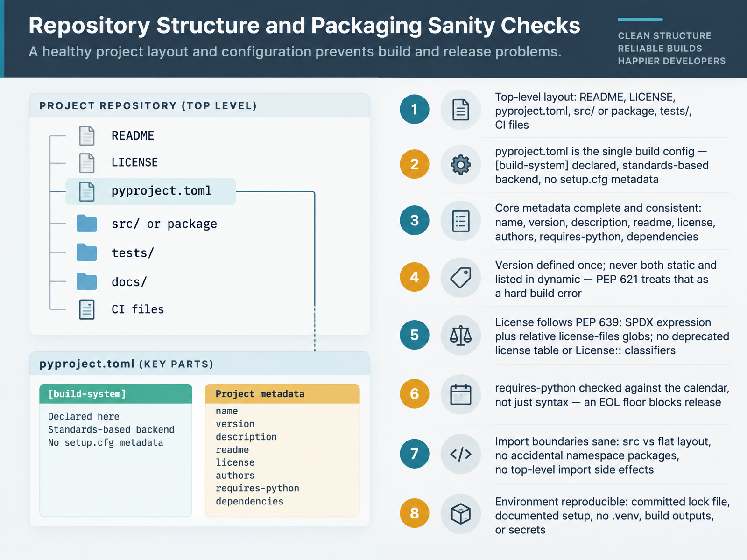Screen dimensions: 747x560
Task: Select the docs/ tree row
Action: coord(129,282)
